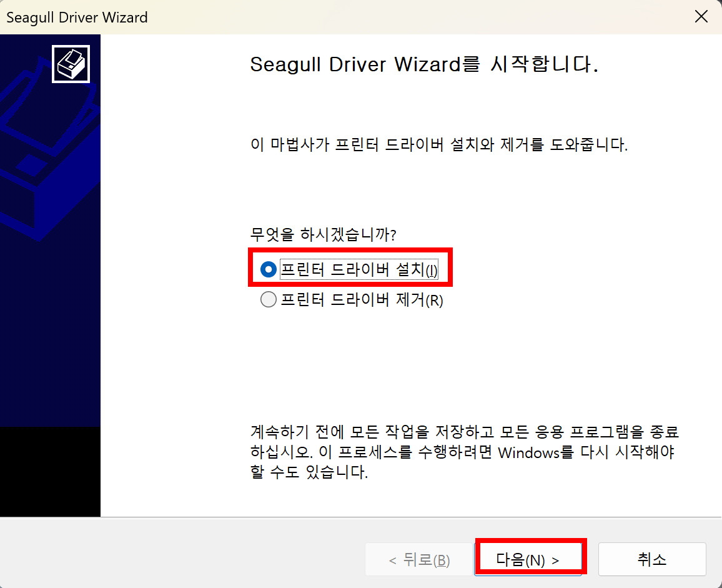722x588 pixels.
Task: Click the Seagull Driver Wizard title bar text
Action: (77, 17)
